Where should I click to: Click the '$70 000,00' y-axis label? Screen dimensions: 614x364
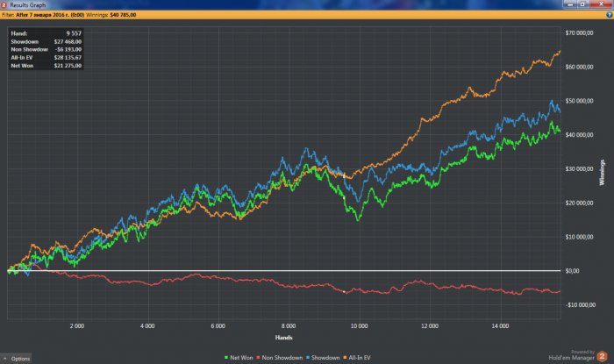point(579,32)
